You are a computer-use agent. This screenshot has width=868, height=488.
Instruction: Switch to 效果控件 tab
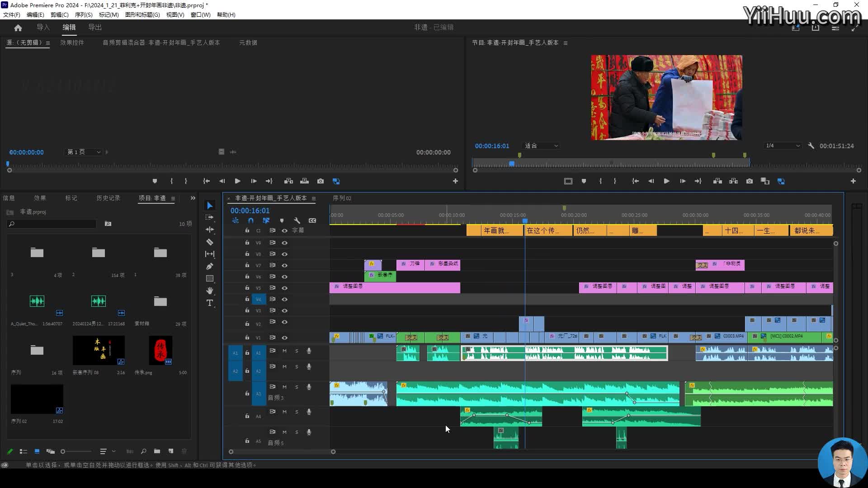pos(72,43)
